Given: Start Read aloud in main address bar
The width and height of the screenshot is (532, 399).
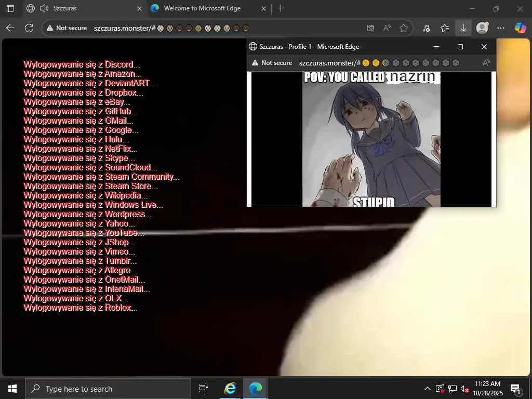Looking at the screenshot, I should click(x=387, y=28).
